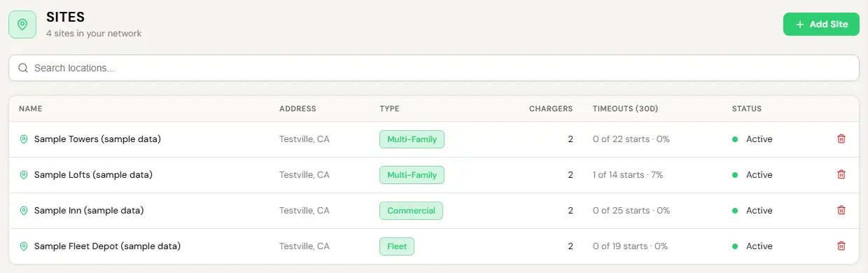Click the Commercial type tag
868x273 pixels.
point(411,211)
